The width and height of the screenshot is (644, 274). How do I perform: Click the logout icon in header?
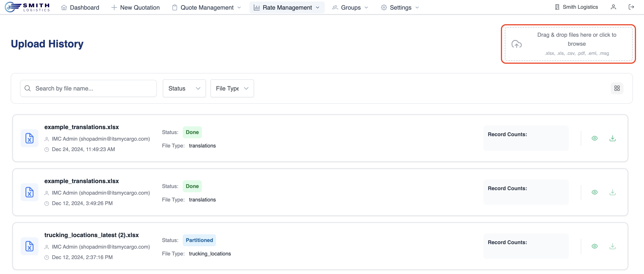click(631, 7)
